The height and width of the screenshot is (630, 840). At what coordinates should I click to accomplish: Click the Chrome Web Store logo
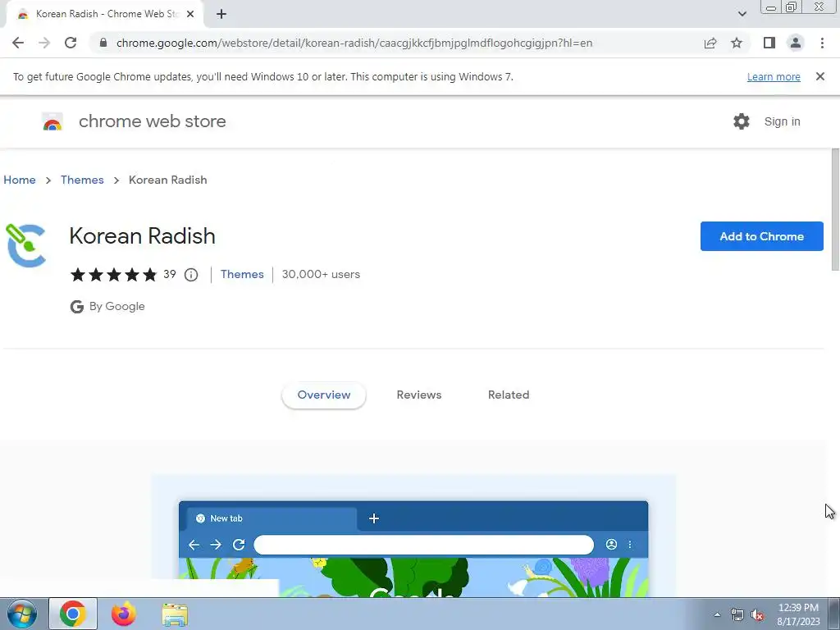pos(52,121)
